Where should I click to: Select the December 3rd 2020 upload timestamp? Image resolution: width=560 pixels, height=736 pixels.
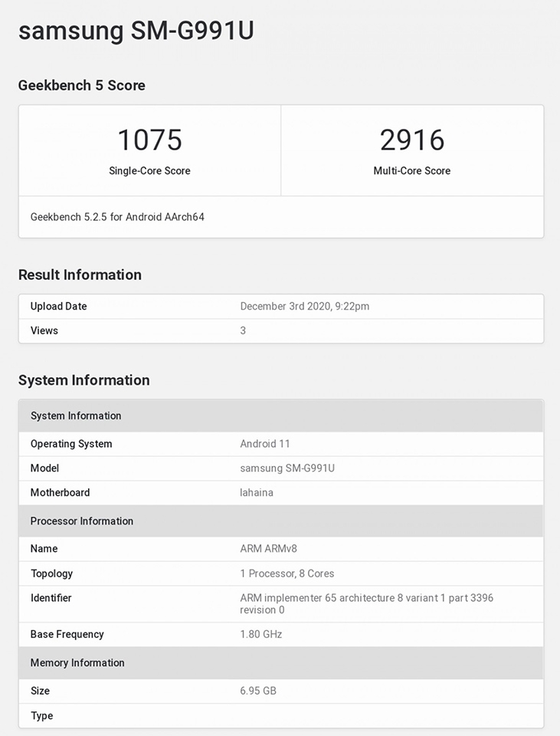(x=305, y=306)
